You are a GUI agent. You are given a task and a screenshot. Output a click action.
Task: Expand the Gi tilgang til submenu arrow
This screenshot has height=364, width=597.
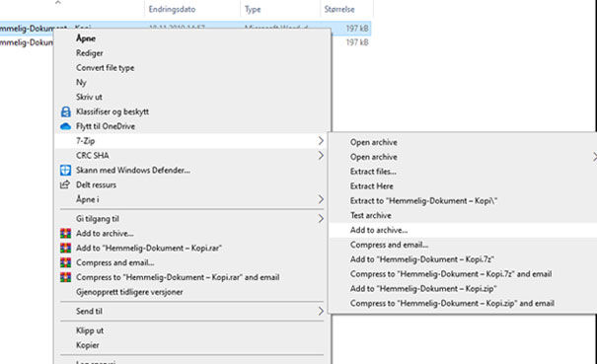tap(321, 219)
